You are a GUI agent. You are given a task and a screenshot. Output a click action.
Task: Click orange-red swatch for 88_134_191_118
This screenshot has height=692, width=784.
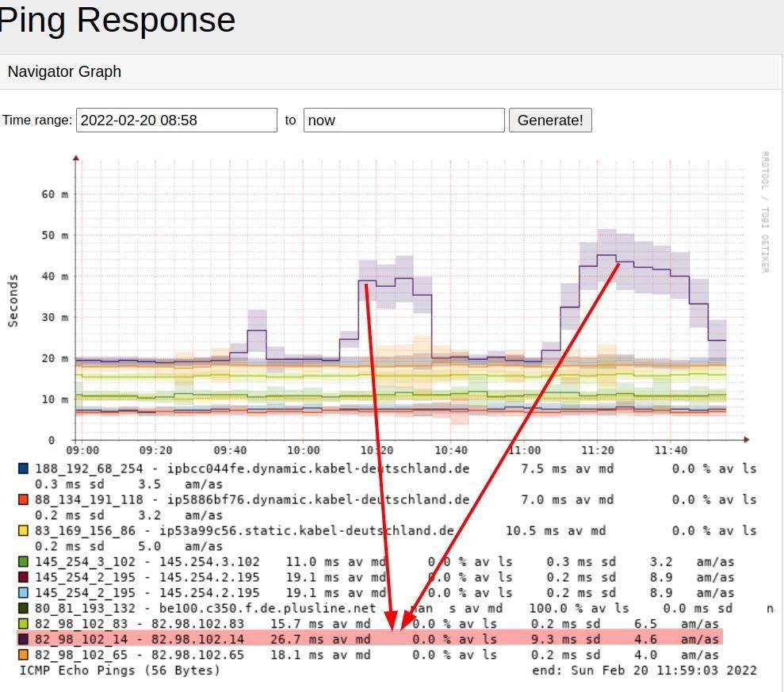pyautogui.click(x=23, y=499)
